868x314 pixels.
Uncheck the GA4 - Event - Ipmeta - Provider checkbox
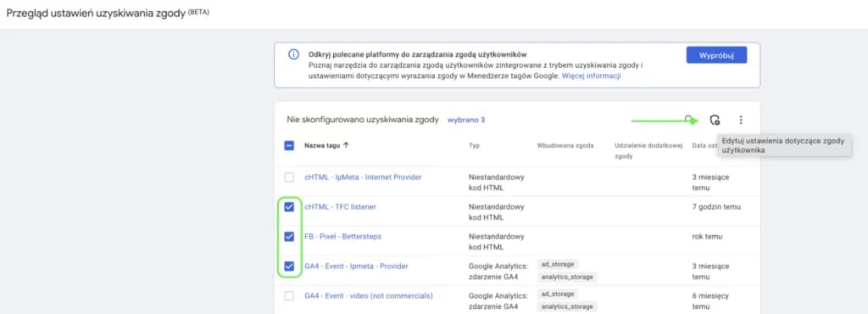[289, 266]
